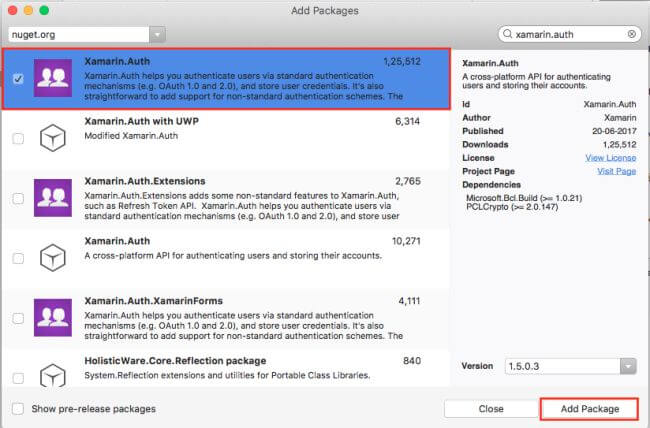Open the Version 1.5.0.3 dropdown

pyautogui.click(x=626, y=366)
